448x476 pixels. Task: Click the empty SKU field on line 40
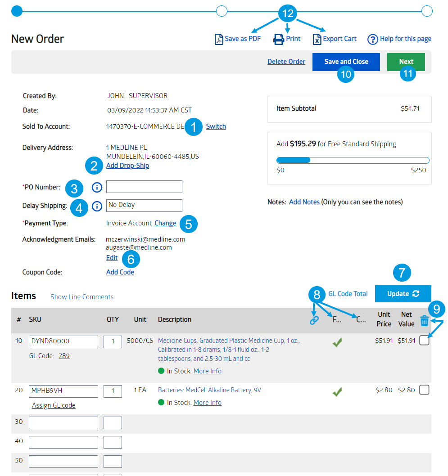pyautogui.click(x=63, y=442)
